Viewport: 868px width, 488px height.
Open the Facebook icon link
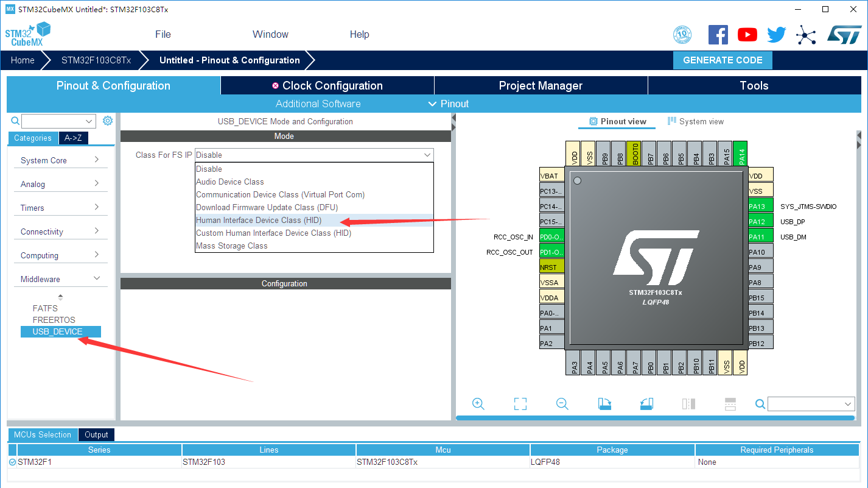[x=718, y=35]
